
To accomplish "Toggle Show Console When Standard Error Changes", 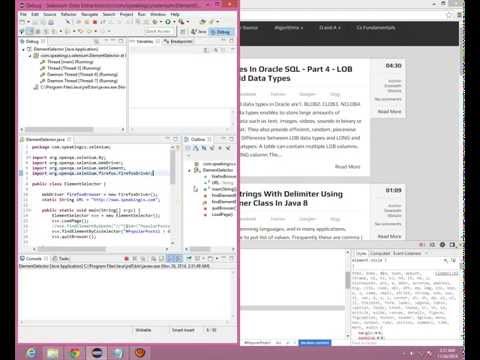I will point(178,259).
